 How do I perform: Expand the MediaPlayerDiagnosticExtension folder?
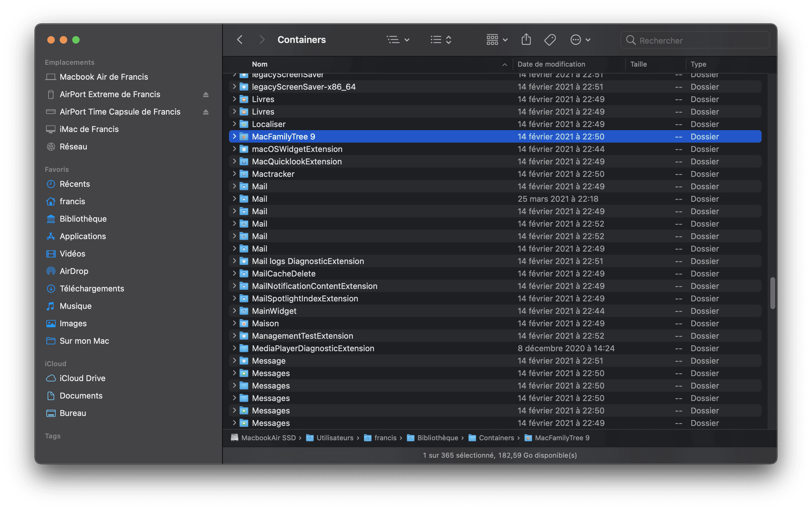pos(234,348)
